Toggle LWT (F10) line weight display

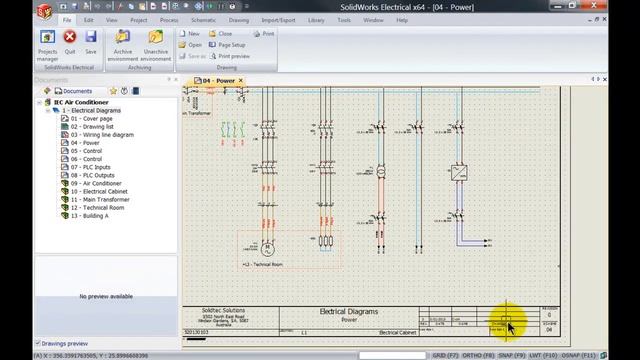543,356
